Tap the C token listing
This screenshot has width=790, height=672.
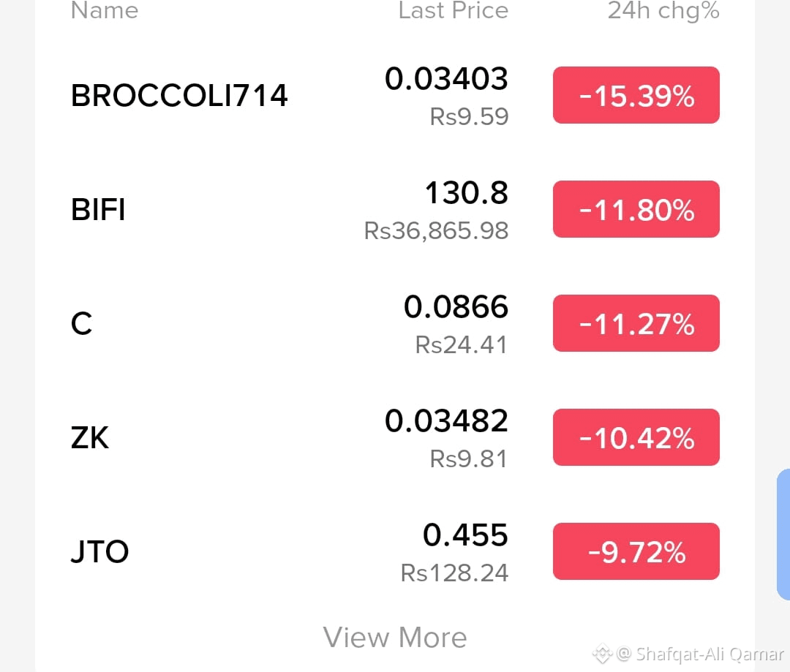point(82,324)
